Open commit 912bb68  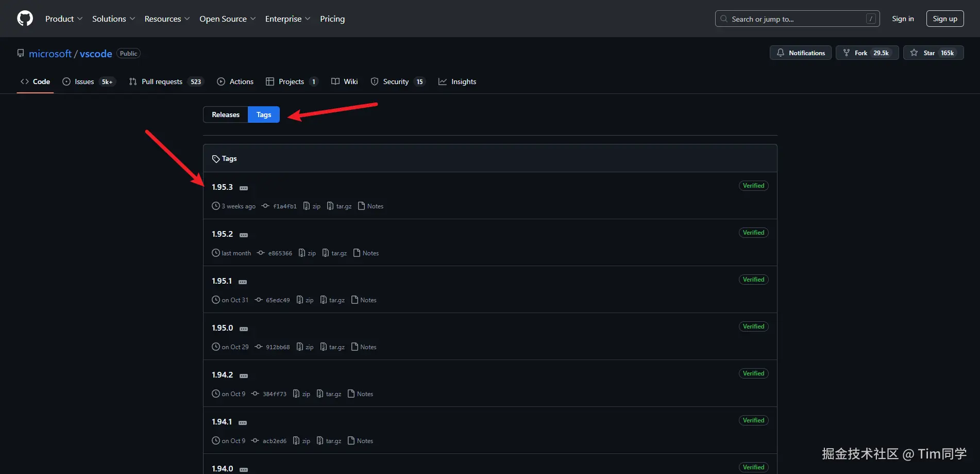click(x=273, y=347)
